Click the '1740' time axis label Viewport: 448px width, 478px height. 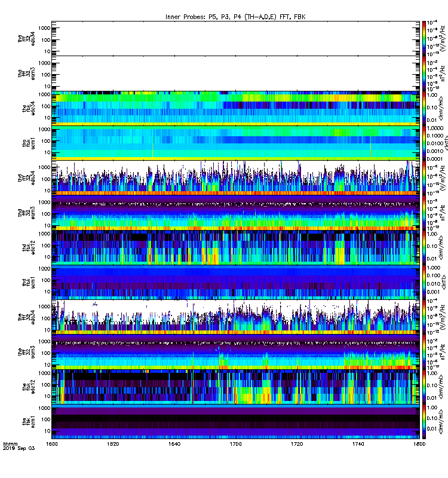[358, 444]
